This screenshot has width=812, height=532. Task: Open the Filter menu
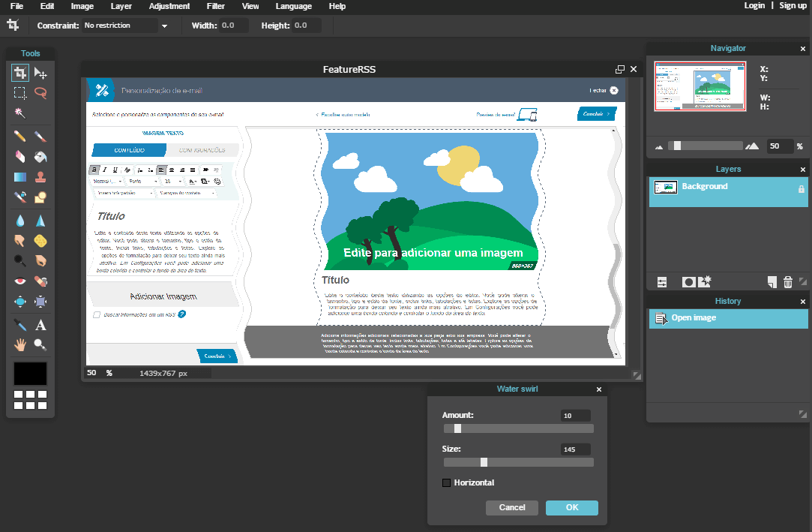pyautogui.click(x=215, y=6)
